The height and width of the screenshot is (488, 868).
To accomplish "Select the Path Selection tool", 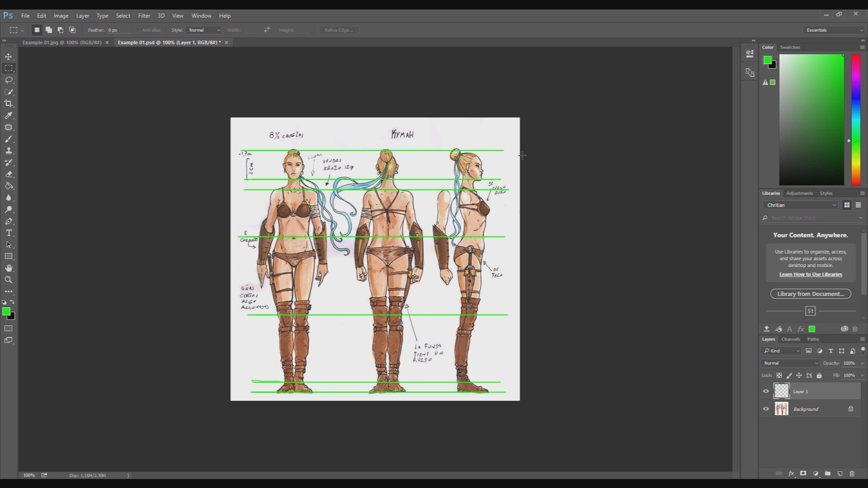I will pyautogui.click(x=9, y=245).
